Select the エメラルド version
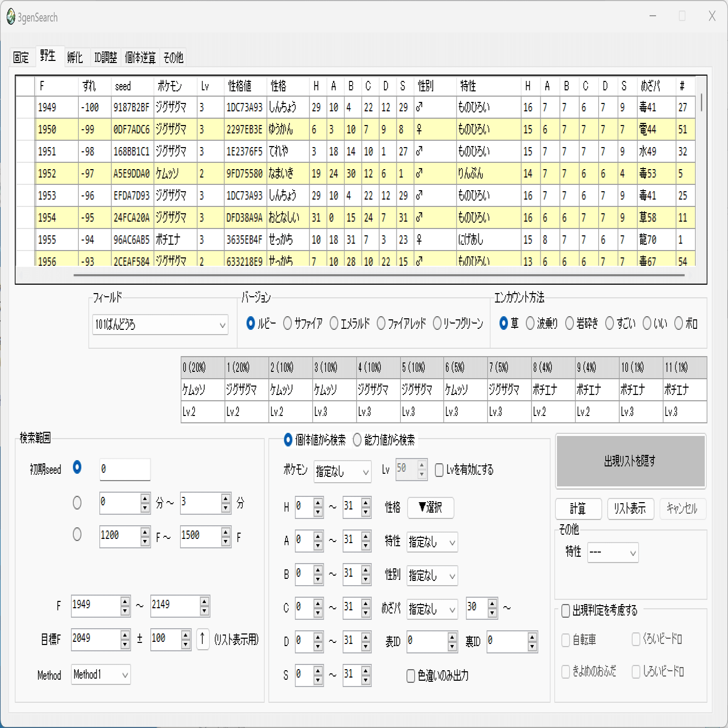 pyautogui.click(x=333, y=324)
